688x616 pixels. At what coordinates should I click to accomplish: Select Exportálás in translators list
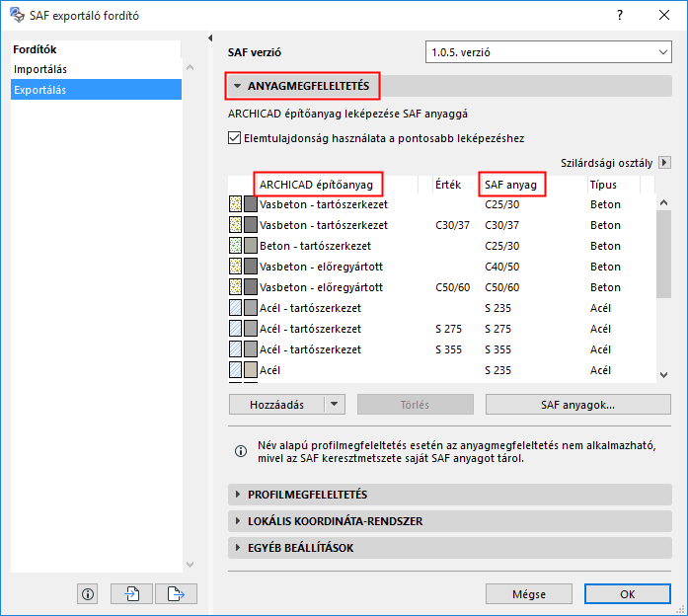[x=96, y=90]
